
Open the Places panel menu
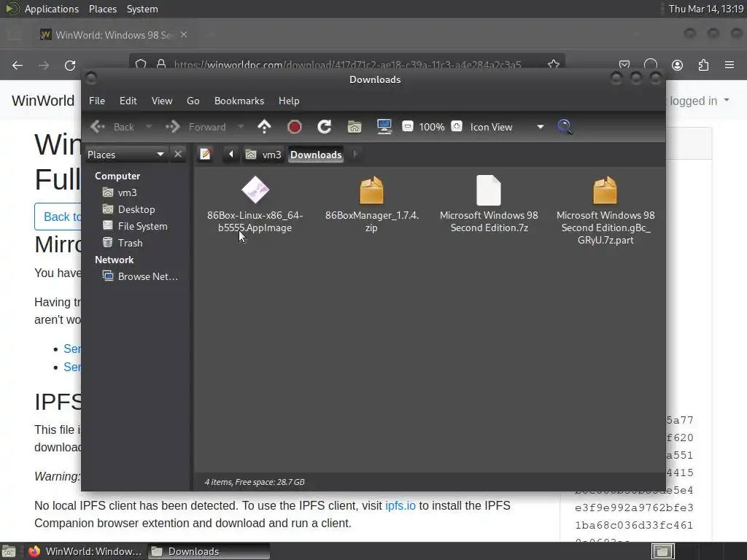103,9
